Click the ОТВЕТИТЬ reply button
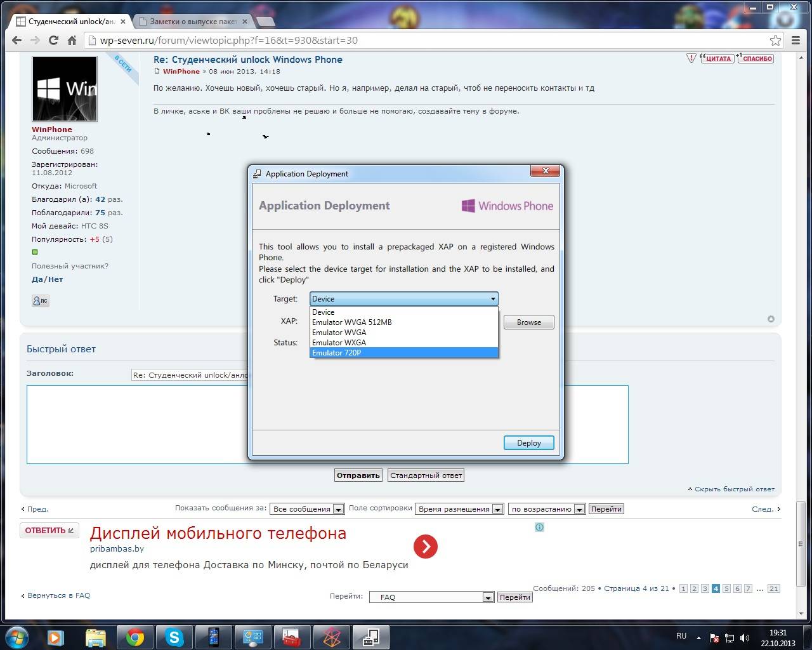The height and width of the screenshot is (650, 812). [49, 530]
